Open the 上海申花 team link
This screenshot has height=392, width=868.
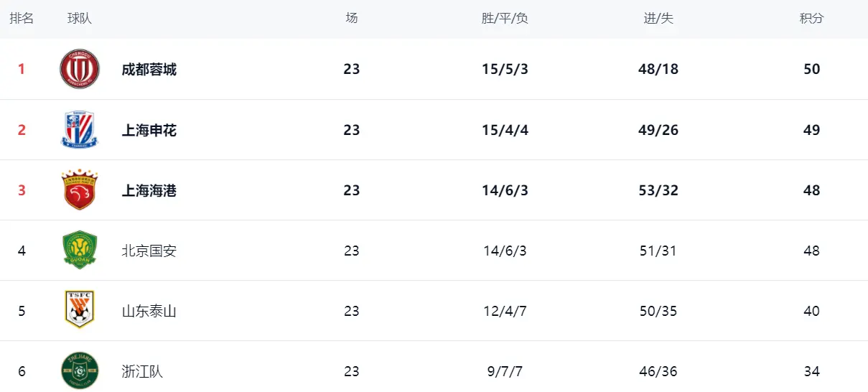point(149,130)
